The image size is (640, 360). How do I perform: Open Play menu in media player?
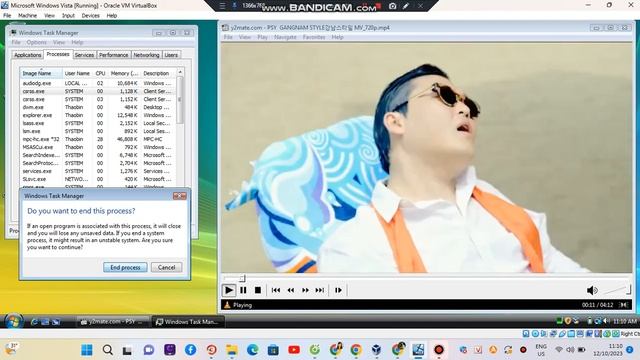point(262,37)
